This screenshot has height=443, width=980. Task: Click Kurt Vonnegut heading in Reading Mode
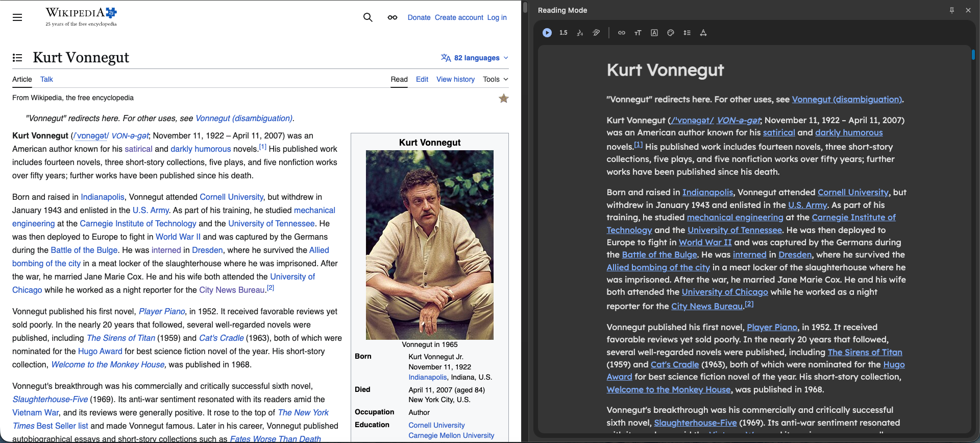(x=665, y=70)
